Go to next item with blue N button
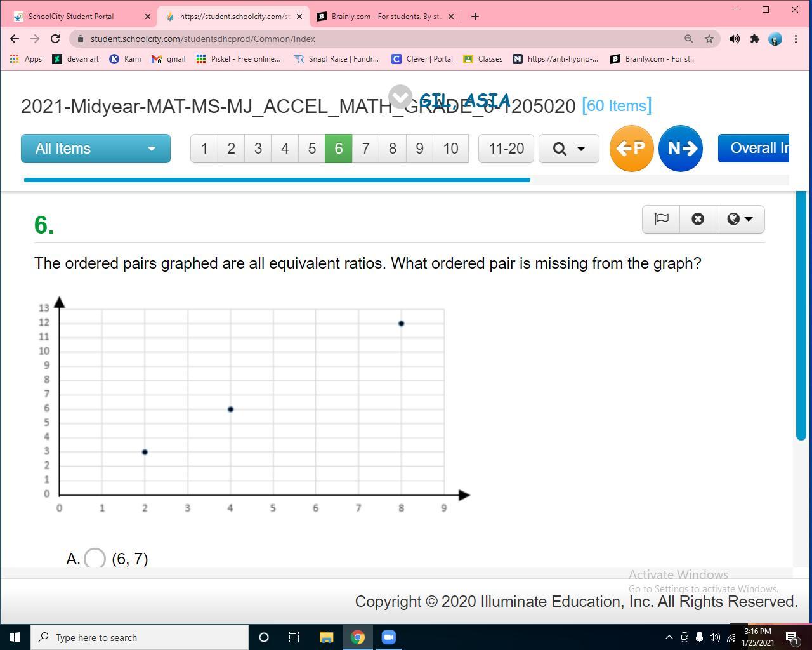 point(681,149)
